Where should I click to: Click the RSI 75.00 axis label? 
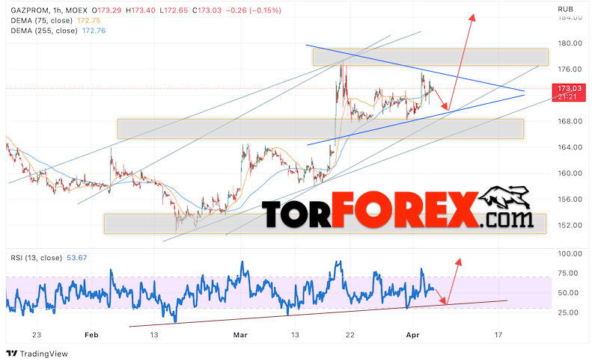tap(568, 273)
